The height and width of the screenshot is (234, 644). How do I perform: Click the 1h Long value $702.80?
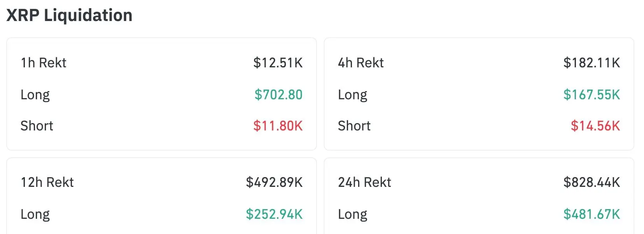tap(278, 95)
